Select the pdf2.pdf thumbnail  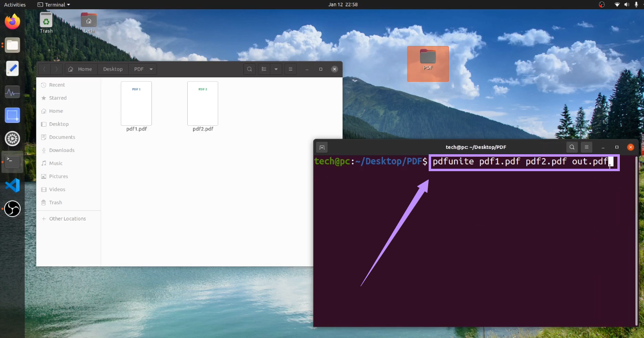point(202,103)
